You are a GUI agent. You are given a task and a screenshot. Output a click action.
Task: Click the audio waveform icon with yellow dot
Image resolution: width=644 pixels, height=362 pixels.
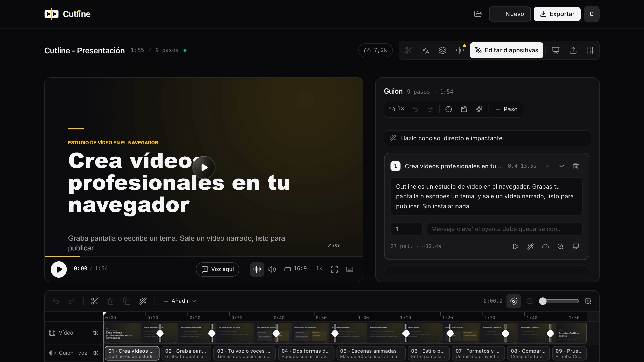pos(460,50)
